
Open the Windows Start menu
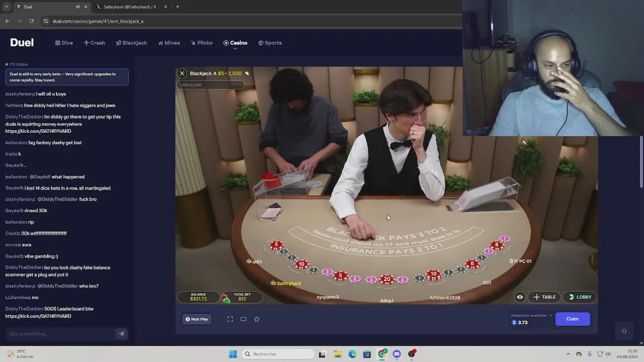[233, 354]
